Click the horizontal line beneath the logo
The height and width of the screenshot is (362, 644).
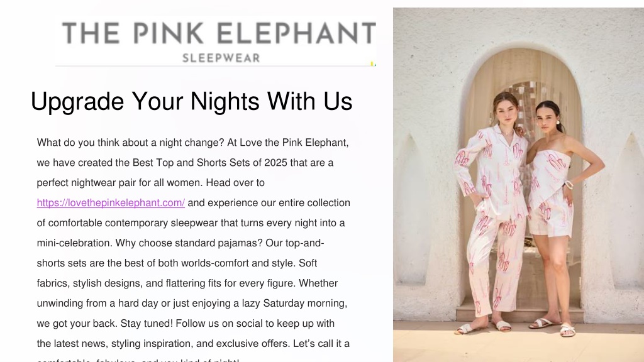tap(216, 65)
